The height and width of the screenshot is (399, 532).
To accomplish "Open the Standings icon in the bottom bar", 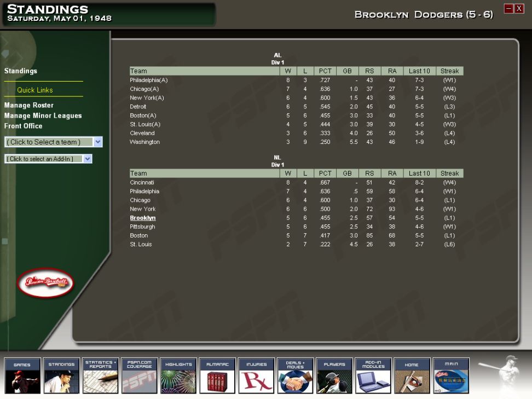I will [61, 375].
